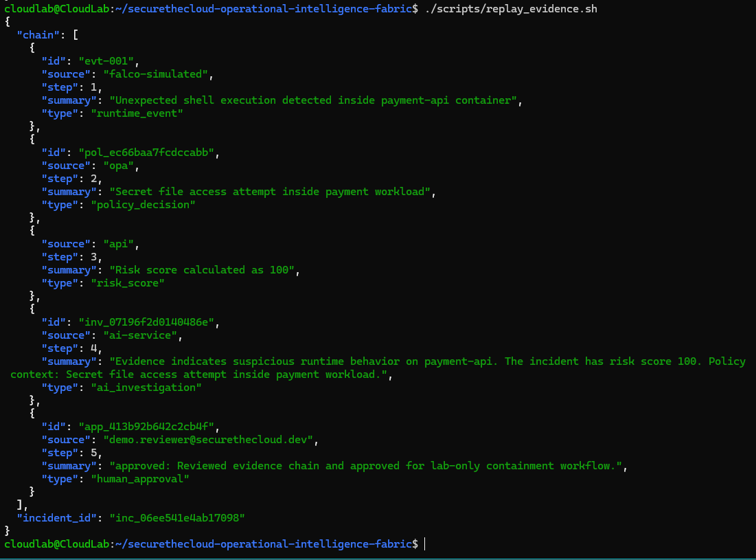This screenshot has height=560, width=756.
Task: Select the "policy_decision" type value
Action: pos(144,205)
